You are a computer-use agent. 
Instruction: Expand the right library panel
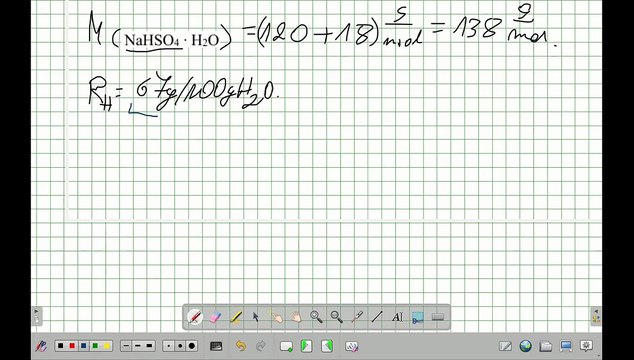point(596,316)
